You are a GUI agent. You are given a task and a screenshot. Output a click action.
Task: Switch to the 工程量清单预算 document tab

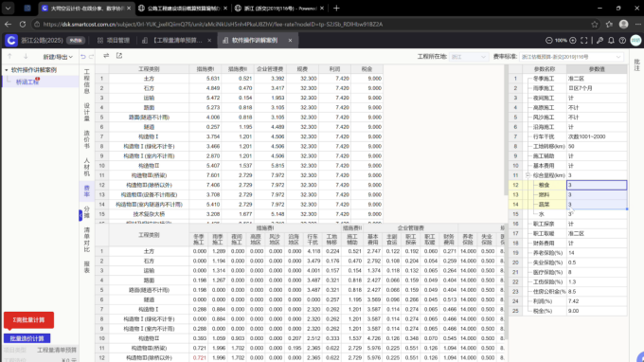pos(176,40)
